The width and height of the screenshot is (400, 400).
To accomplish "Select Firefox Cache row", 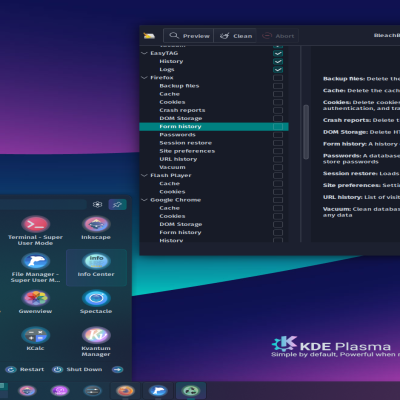I will click(x=214, y=94).
